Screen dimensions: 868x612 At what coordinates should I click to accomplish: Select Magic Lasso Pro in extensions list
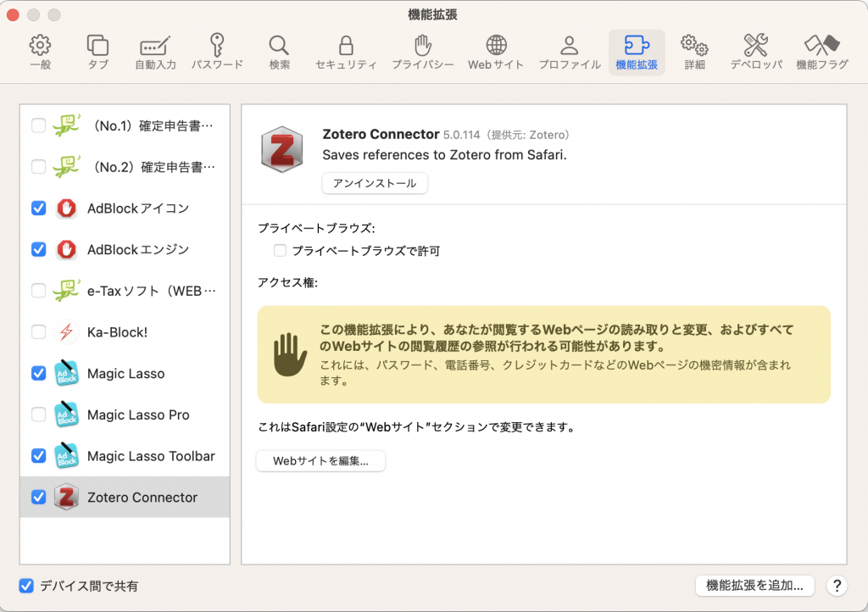125,414
